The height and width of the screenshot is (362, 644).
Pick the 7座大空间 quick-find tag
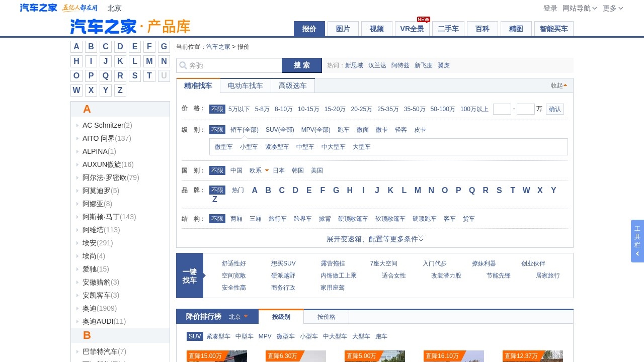click(384, 263)
